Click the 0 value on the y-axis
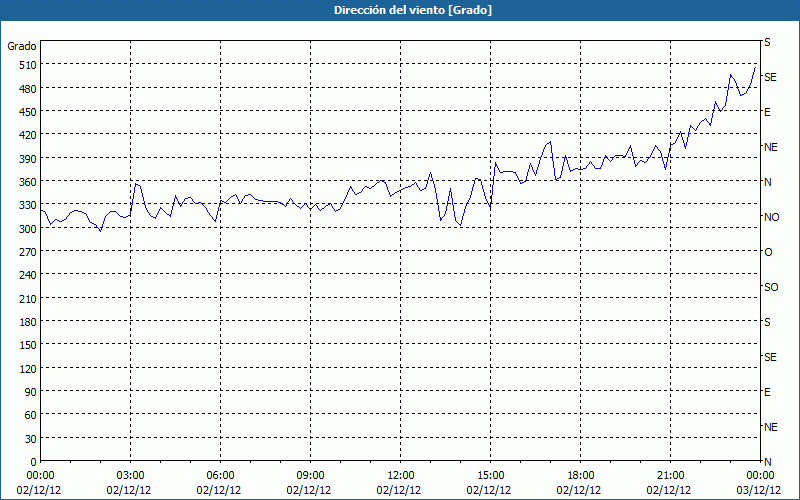Viewport: 800px width, 500px height. [x=34, y=462]
